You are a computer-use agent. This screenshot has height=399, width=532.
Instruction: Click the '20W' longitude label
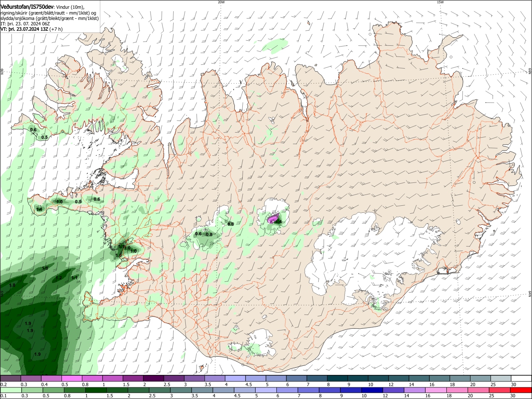click(x=221, y=2)
